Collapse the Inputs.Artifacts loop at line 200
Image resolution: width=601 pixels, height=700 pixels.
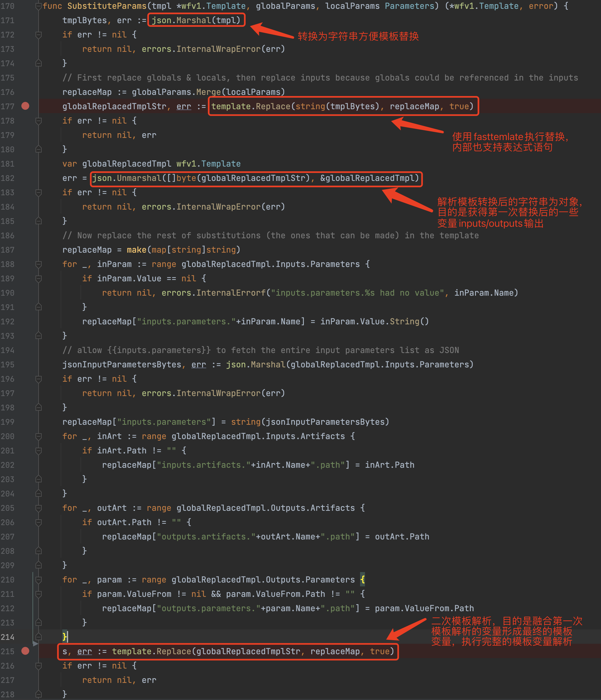click(39, 436)
